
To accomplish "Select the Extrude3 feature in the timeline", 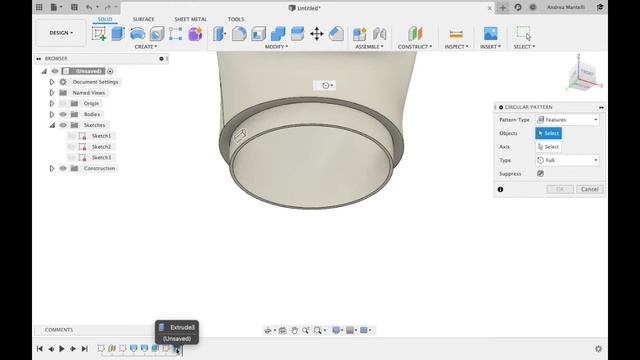I will tap(177, 349).
